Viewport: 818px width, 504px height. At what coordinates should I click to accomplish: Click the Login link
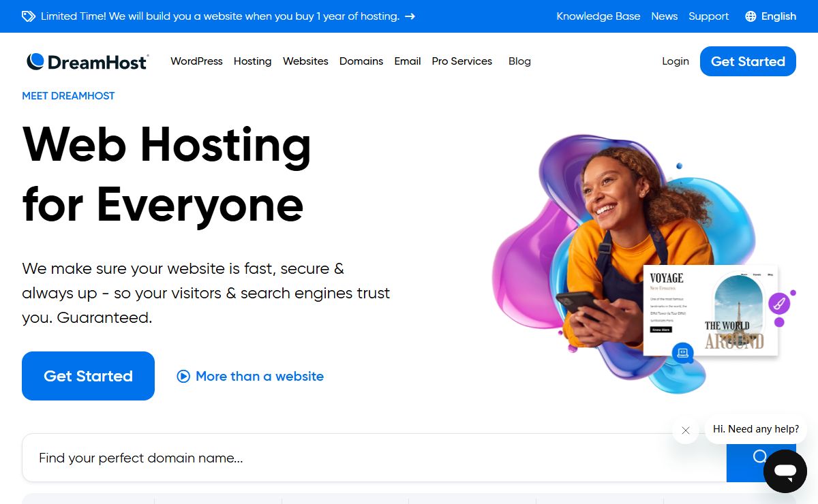pos(675,61)
